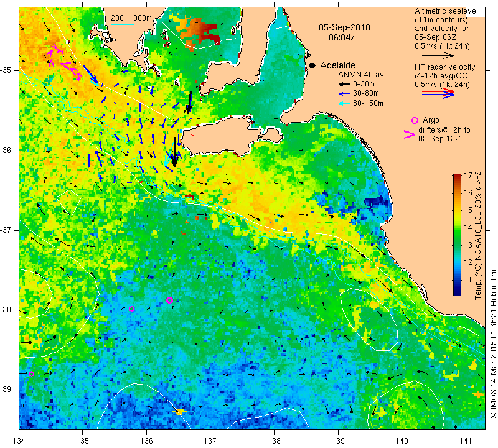Click the red-blue HF radar scale arrow
Viewport: 498px width, 448px height.
coord(438,93)
